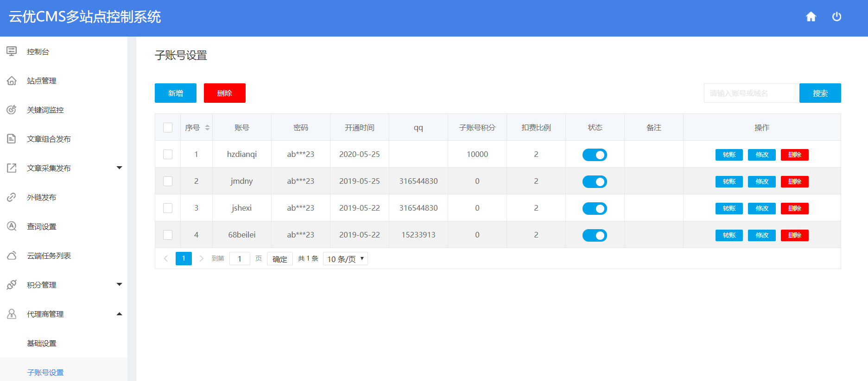Click row 删除 for 68beilei

[x=795, y=235]
